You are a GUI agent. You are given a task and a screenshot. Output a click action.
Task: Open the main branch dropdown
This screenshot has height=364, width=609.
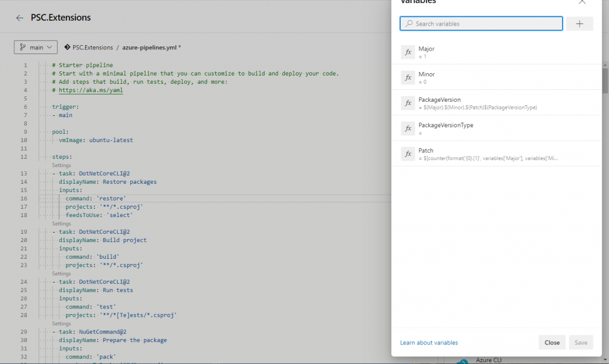pos(35,47)
